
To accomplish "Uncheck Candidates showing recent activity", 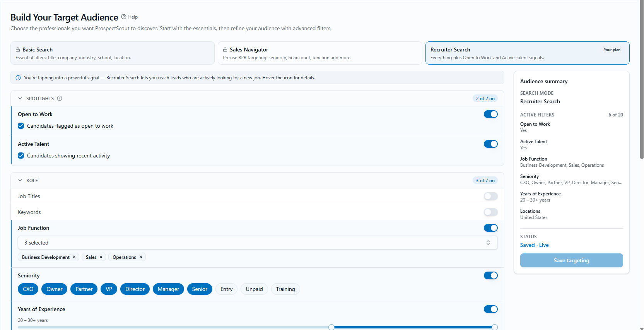I will [x=21, y=156].
